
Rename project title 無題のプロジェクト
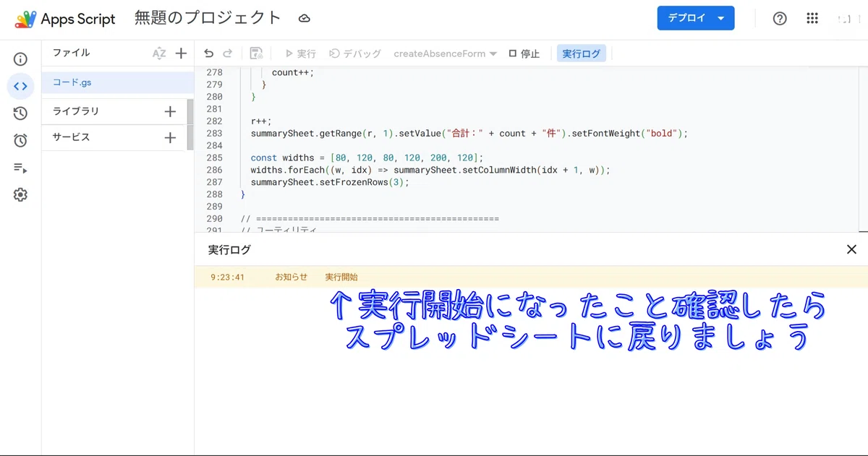(x=208, y=19)
